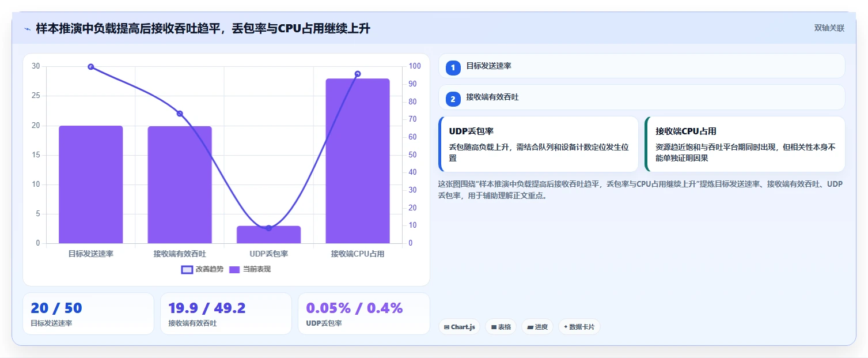Click the 20 / 50 stat value

[56, 308]
